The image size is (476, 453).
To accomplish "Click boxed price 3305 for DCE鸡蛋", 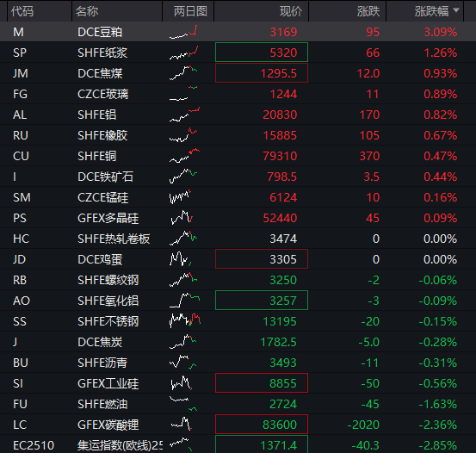I will click(x=262, y=259).
